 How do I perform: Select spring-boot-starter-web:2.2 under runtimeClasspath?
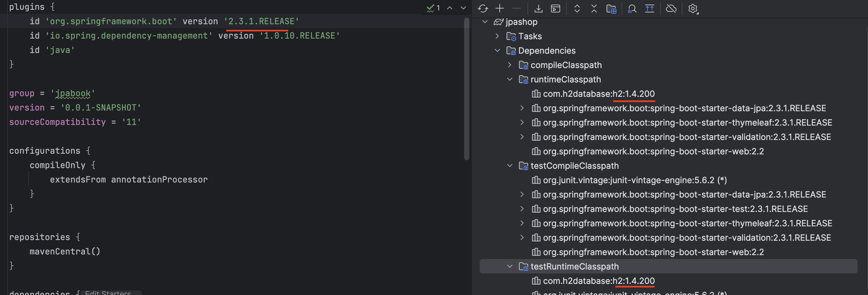click(669, 151)
